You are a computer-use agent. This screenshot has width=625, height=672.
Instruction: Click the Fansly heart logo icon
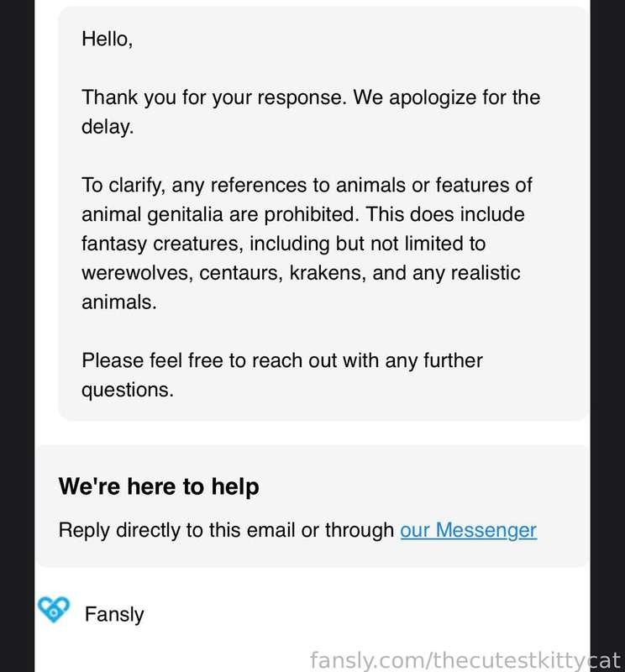51,611
